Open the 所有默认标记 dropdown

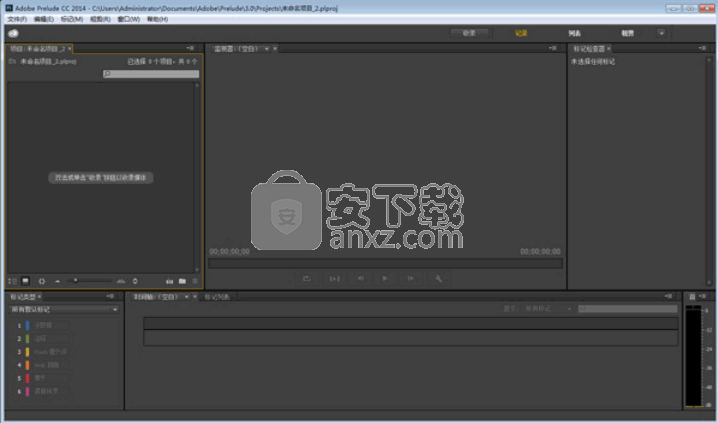pos(64,309)
